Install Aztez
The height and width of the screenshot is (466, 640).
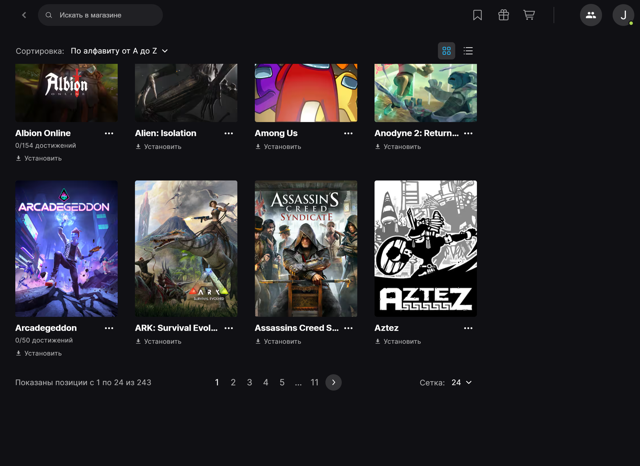click(398, 342)
